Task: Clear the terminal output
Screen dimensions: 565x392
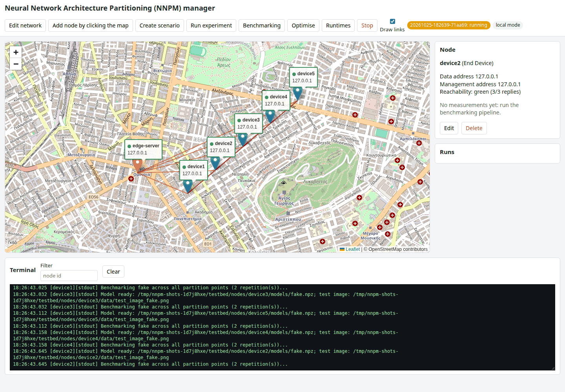Action: (x=113, y=272)
